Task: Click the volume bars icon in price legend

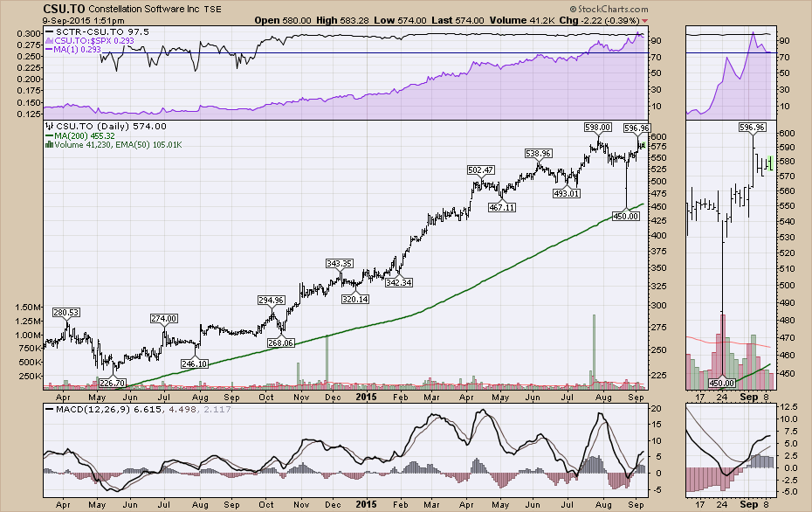Action: coord(49,145)
